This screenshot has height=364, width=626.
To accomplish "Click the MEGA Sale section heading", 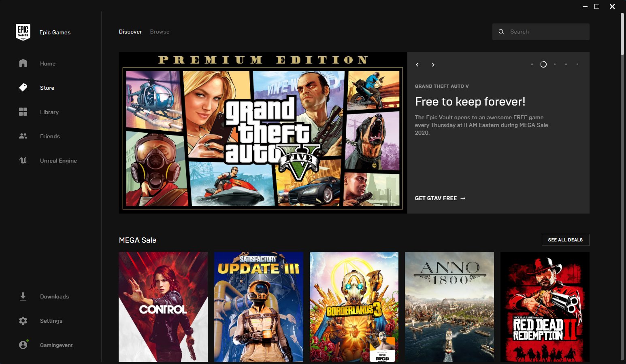I will [138, 240].
